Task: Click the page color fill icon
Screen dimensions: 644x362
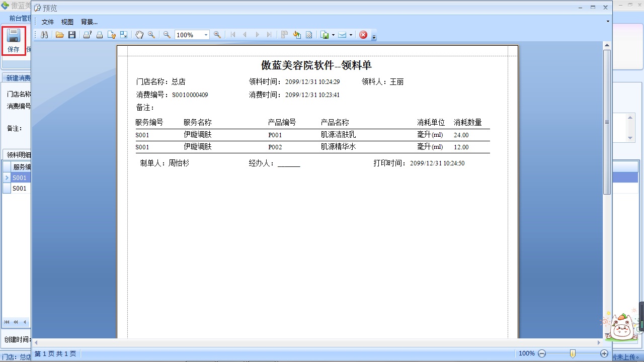Action: (x=297, y=35)
